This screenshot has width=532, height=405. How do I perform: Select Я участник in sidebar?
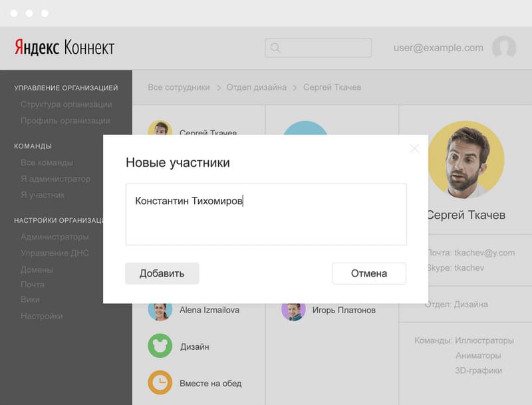[x=43, y=195]
